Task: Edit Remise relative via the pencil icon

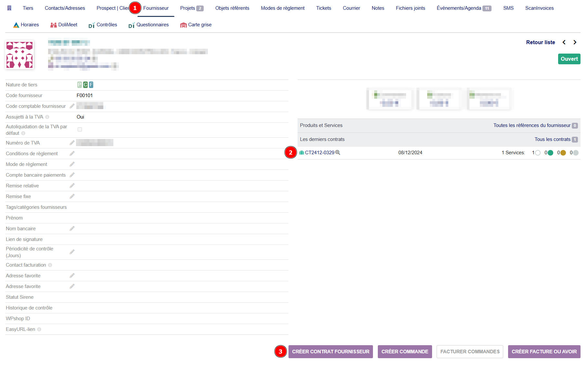Action: [x=72, y=186]
